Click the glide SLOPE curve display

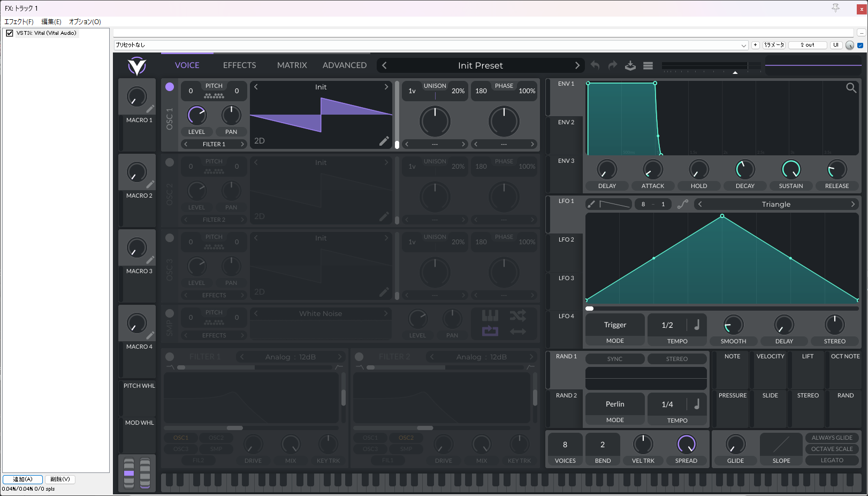[781, 445]
